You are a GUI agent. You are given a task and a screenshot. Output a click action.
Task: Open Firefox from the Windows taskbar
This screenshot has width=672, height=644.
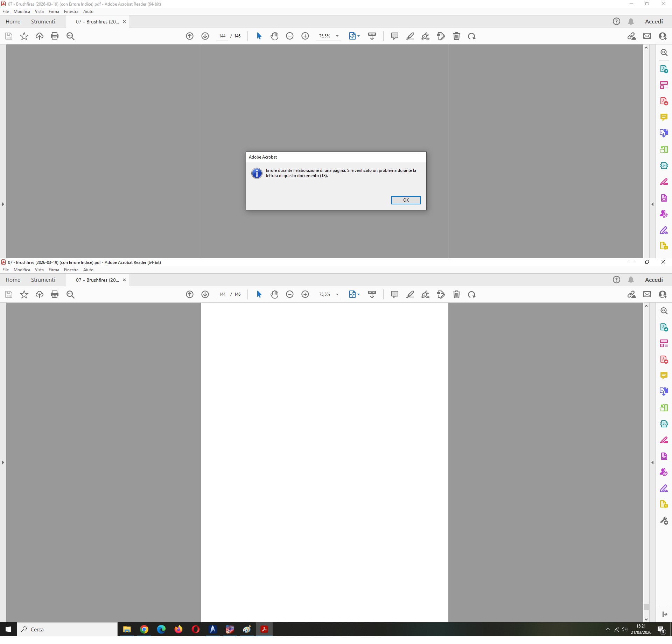pos(178,629)
